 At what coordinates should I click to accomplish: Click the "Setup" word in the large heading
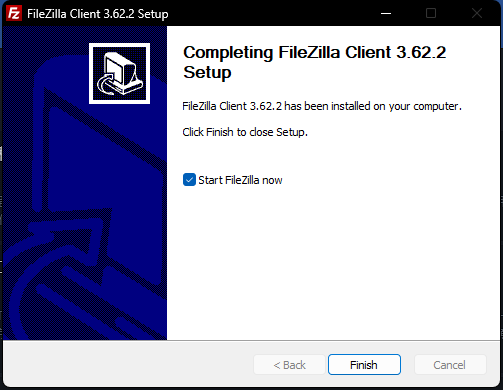click(x=207, y=73)
